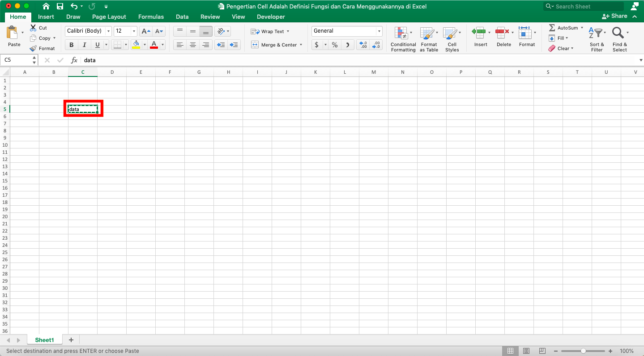Set top vertical alignment
This screenshot has width=644, height=356.
[x=180, y=31]
